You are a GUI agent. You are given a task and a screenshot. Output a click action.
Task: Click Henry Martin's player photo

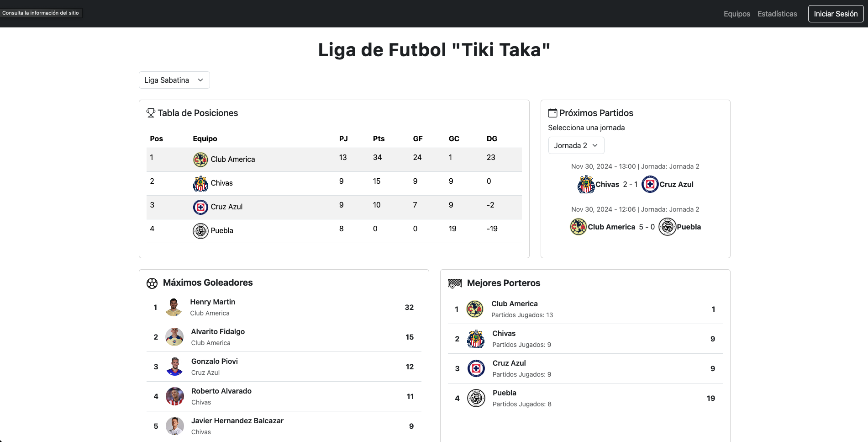(174, 307)
